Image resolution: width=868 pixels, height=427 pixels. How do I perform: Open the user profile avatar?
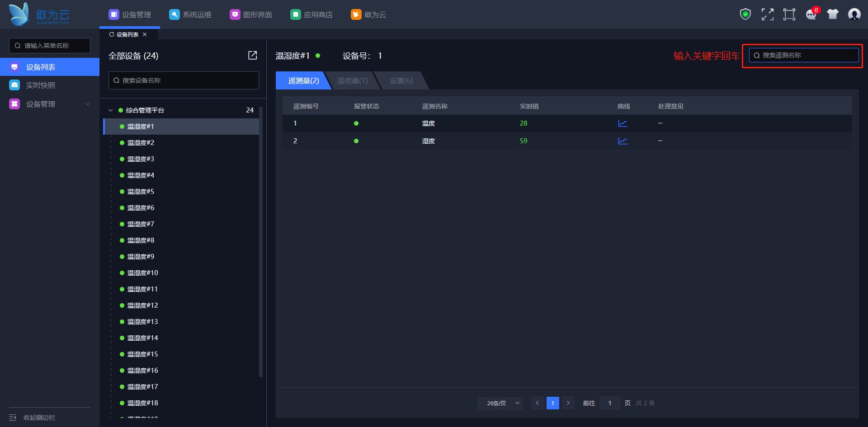tap(854, 14)
